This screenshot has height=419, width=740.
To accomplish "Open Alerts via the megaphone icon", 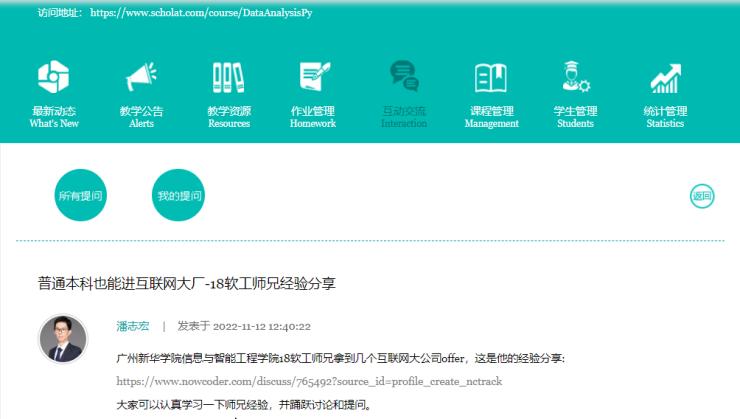I will click(x=141, y=77).
